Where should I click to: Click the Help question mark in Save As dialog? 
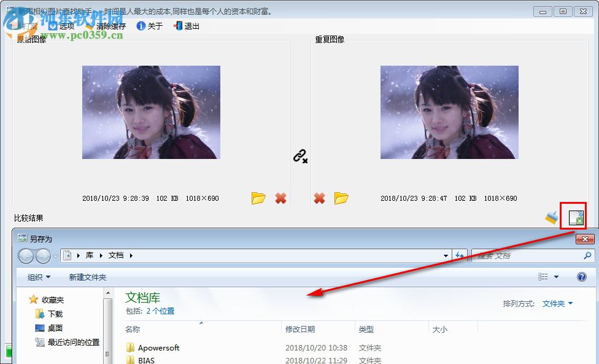click(581, 276)
